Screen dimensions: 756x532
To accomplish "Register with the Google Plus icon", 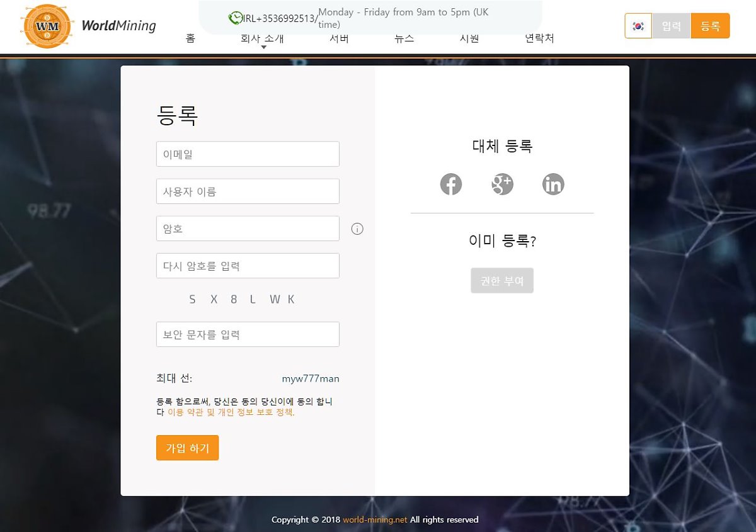I will point(502,184).
